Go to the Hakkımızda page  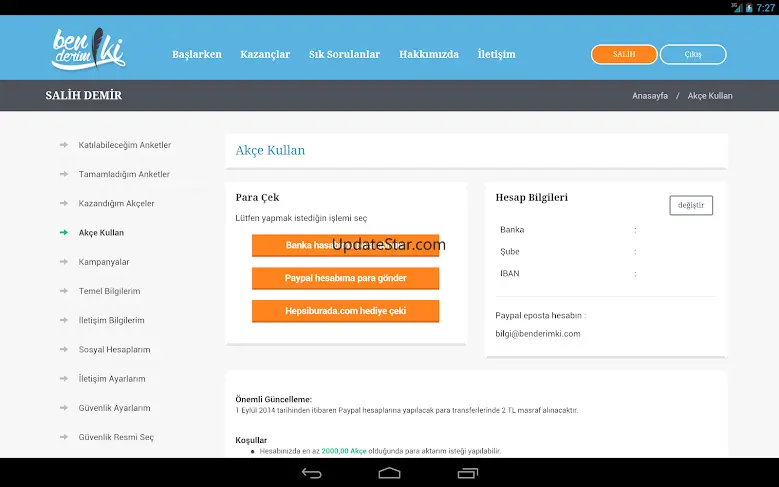(x=429, y=54)
